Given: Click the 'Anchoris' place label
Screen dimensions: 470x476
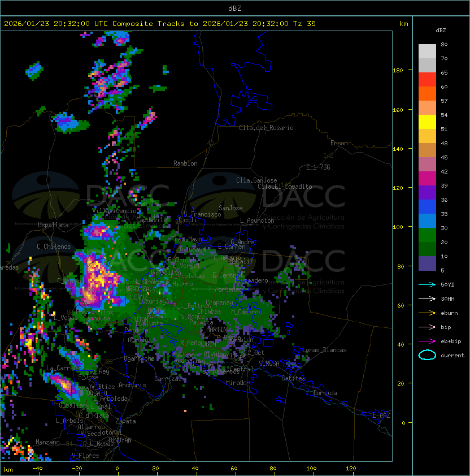Looking at the screenshot, I should 132,385.
